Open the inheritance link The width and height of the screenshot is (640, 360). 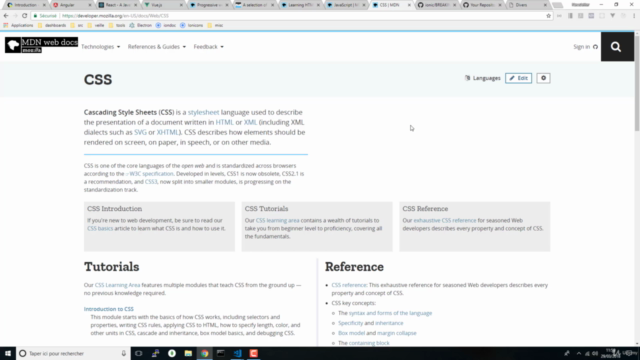389,323
